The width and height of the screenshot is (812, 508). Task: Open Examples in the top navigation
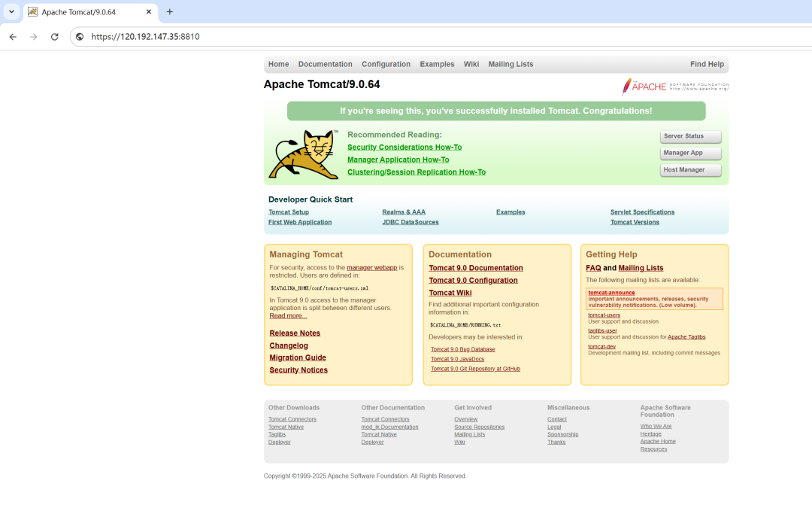(437, 64)
